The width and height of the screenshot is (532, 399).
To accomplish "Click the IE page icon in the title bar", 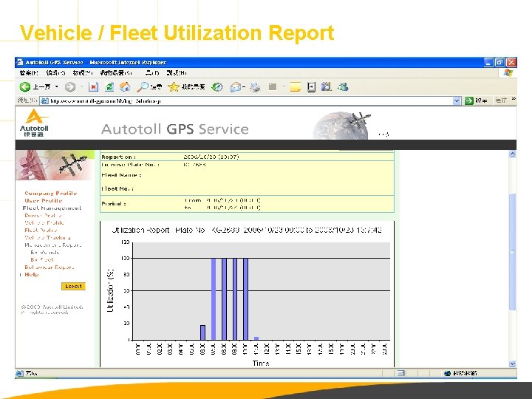I will [20, 62].
